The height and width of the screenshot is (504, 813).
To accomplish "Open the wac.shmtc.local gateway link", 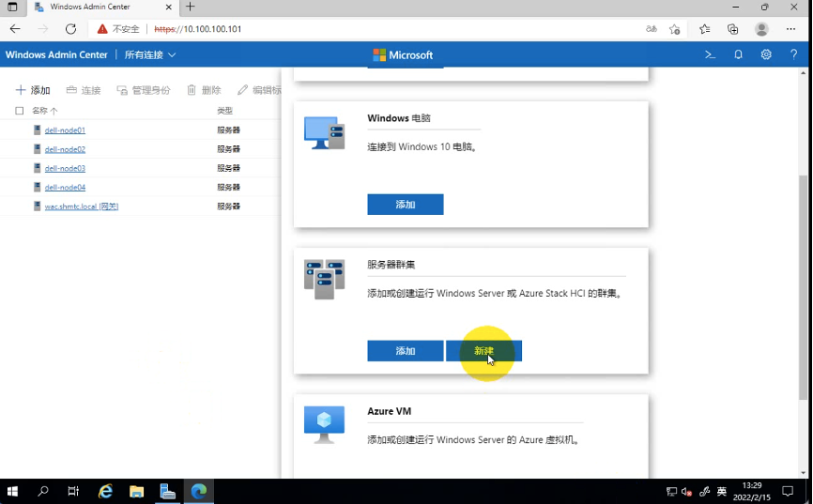I will coord(82,206).
